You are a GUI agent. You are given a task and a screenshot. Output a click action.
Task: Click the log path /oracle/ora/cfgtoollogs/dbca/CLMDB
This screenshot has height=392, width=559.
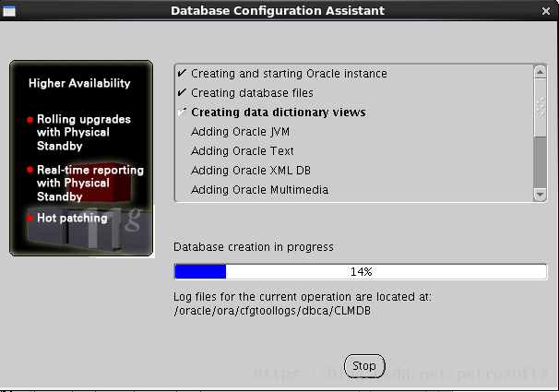pyautogui.click(x=272, y=311)
